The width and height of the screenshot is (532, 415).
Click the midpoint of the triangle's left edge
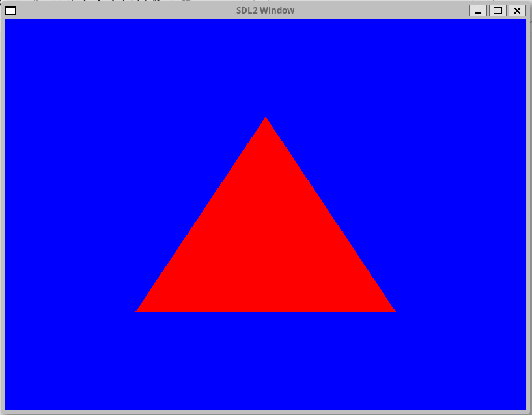[x=202, y=215]
